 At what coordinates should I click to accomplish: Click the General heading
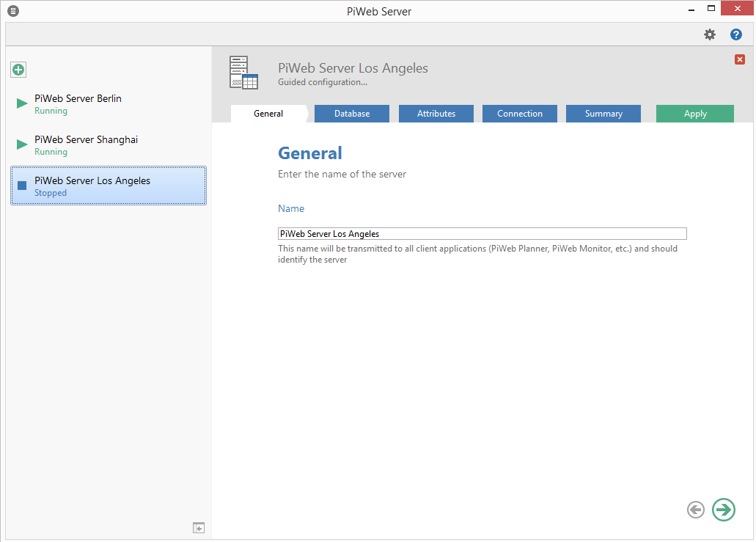coord(310,153)
